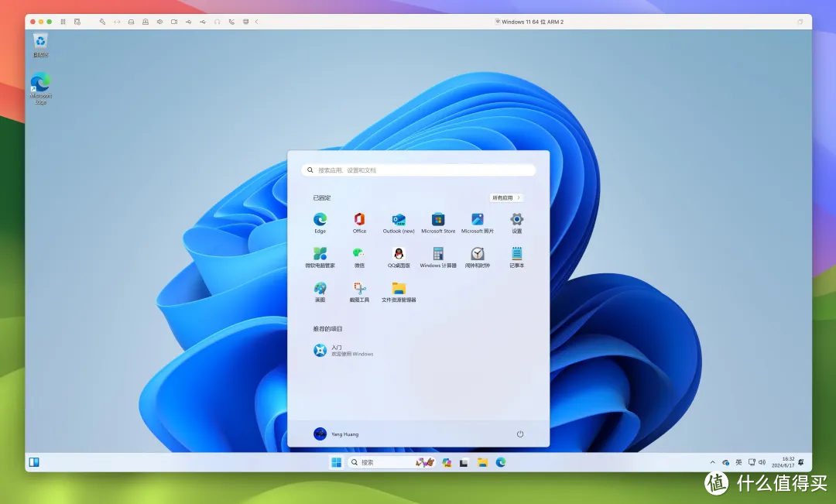Open Microsoft 照片 app
This screenshot has height=504, width=836.
pos(477,223)
